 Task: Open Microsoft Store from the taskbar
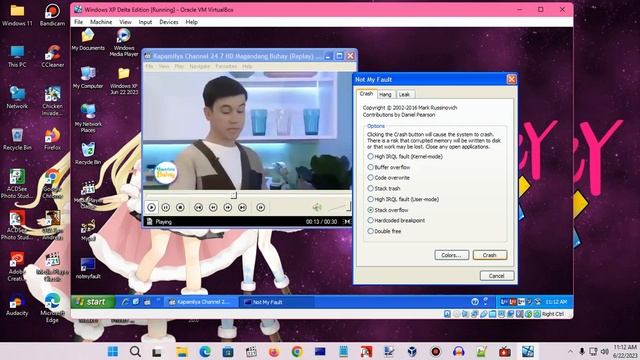pyautogui.click(x=228, y=351)
